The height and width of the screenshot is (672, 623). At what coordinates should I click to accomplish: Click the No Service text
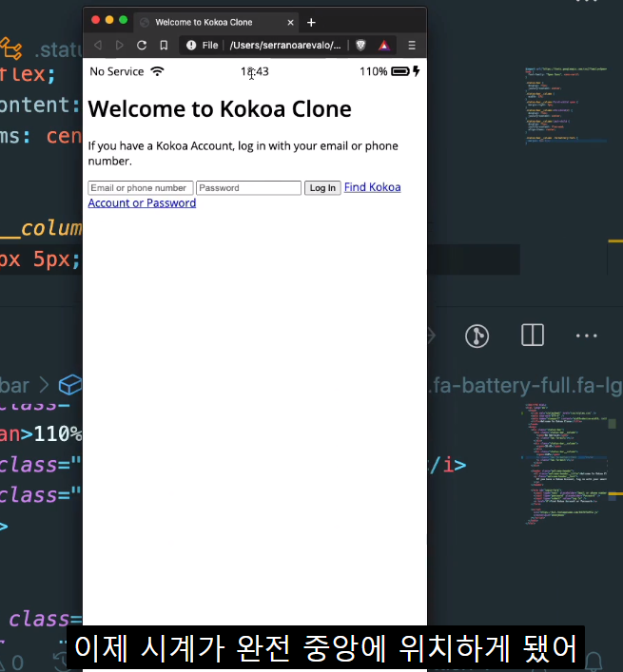pyautogui.click(x=117, y=71)
